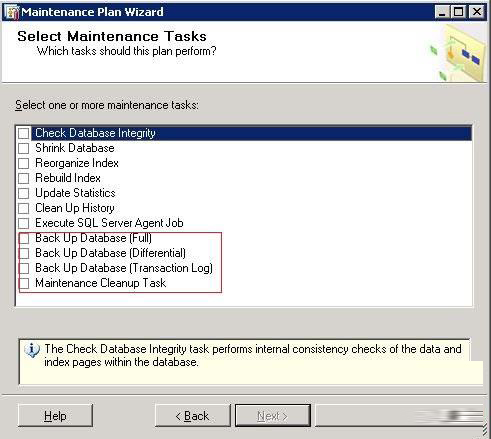
Task: Enable the Rebuild Index checkbox
Action: [24, 178]
